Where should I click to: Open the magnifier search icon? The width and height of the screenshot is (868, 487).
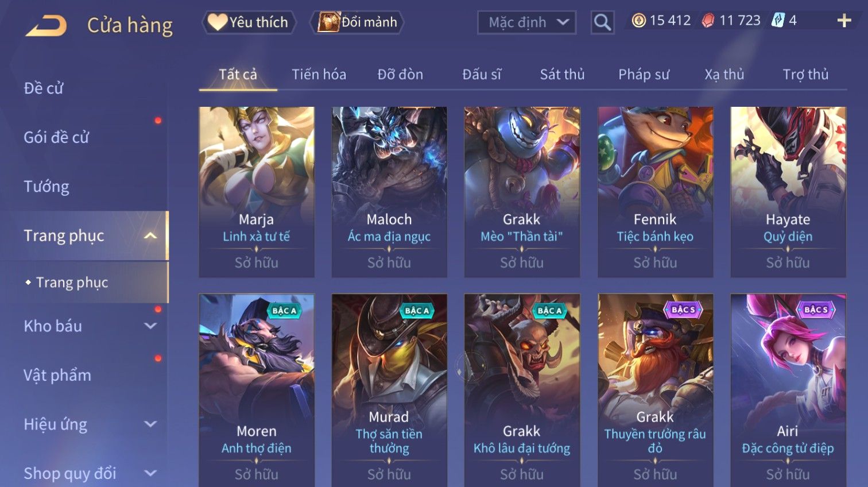602,22
